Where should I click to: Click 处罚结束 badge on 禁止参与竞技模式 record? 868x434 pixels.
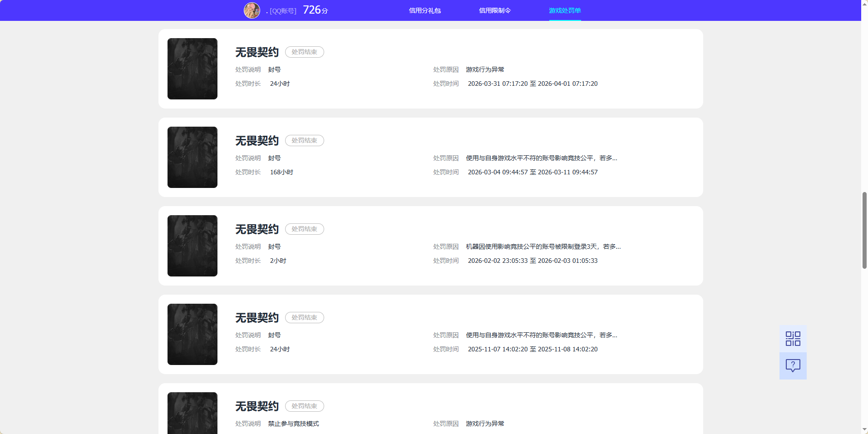(x=305, y=406)
